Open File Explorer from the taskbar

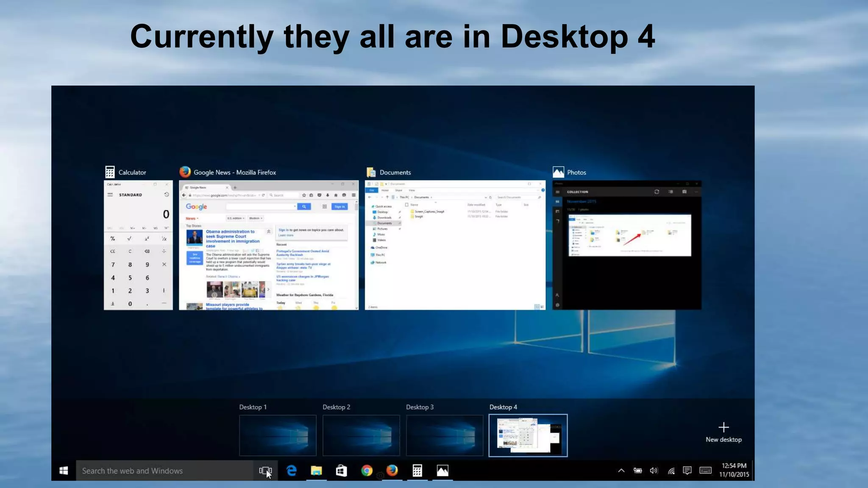(x=316, y=471)
